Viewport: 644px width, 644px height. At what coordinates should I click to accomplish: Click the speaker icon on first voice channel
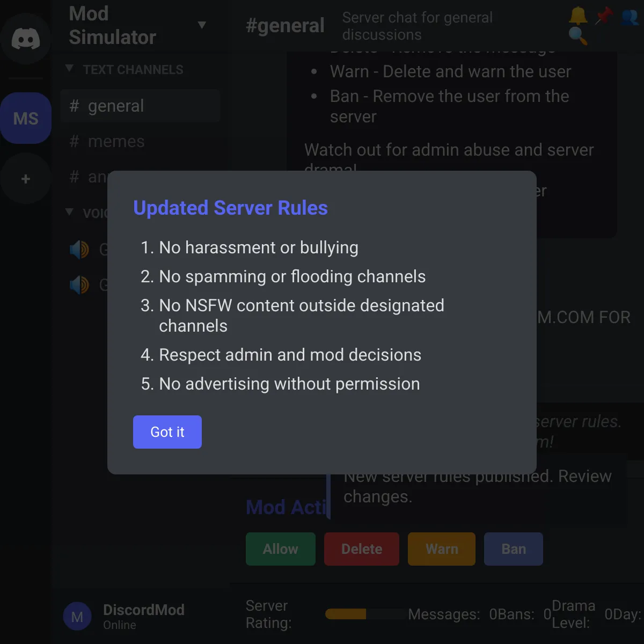[x=79, y=249]
